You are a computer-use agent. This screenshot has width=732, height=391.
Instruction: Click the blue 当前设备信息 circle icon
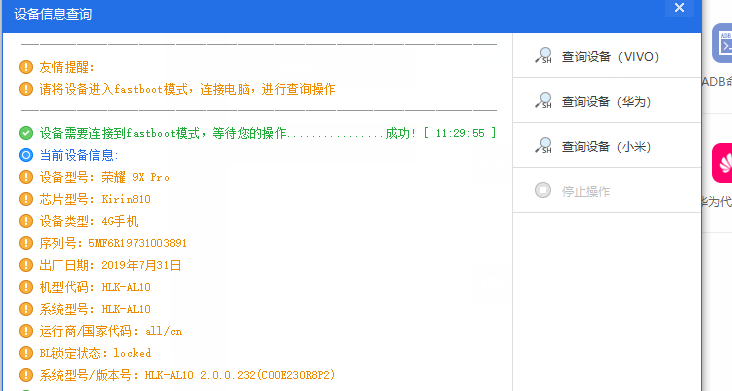(x=26, y=155)
